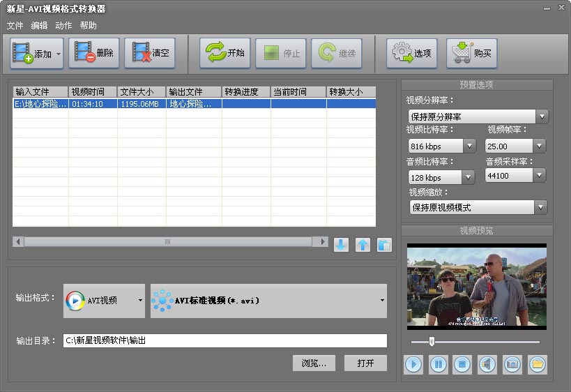Open the 添加 button's dropdown arrow
This screenshot has width=571, height=392.
pyautogui.click(x=59, y=54)
